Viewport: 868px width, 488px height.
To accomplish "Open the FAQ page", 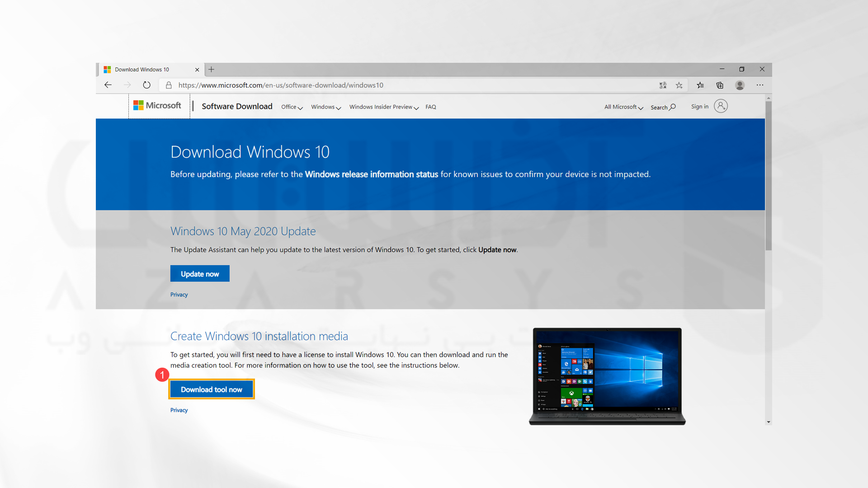I will pyautogui.click(x=430, y=107).
